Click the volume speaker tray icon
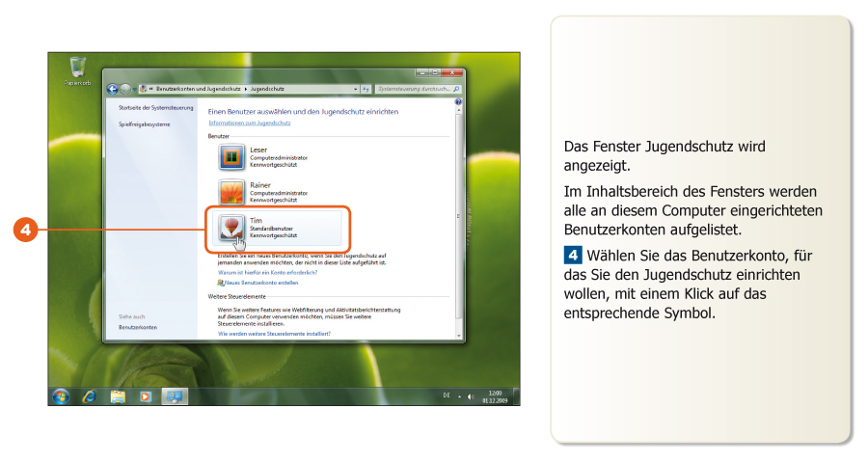 click(471, 396)
